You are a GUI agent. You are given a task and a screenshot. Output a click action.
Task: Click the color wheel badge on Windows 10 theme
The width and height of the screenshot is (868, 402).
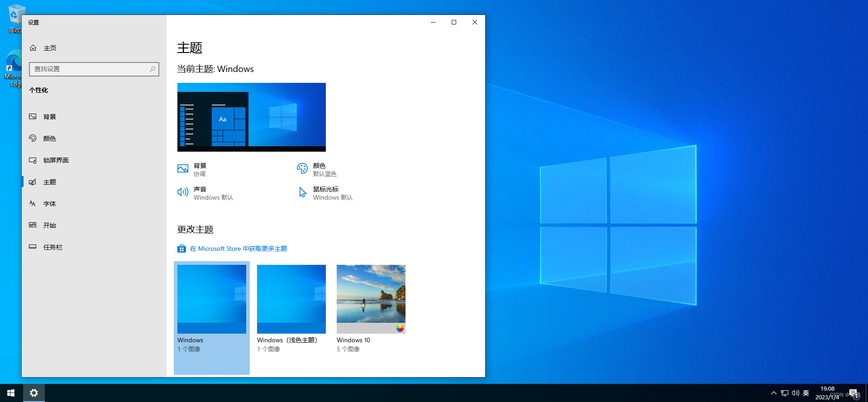400,328
